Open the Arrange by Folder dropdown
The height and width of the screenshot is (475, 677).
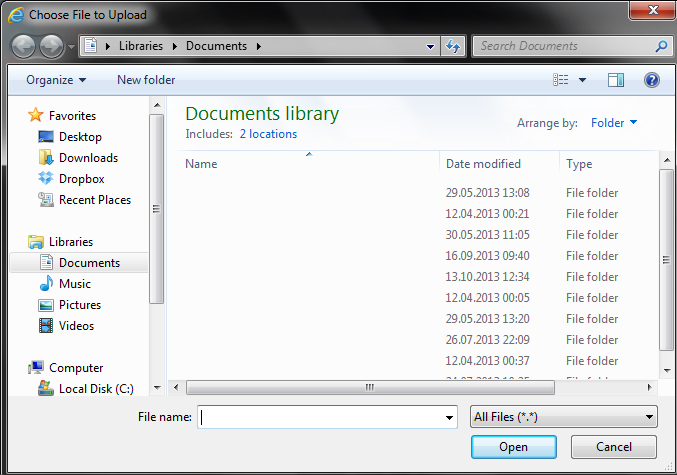(613, 123)
